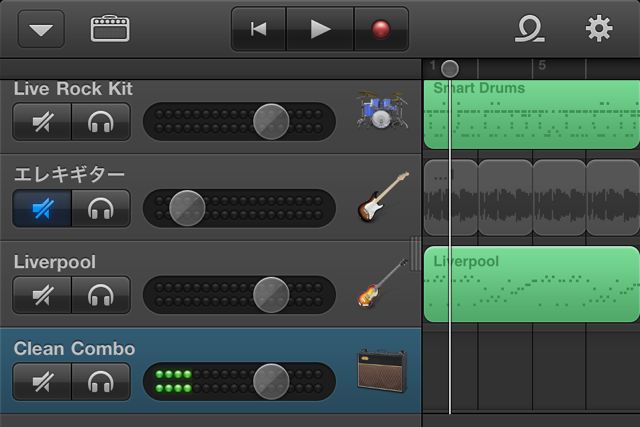Mute the Live Rock Kit track
Image resolution: width=640 pixels, height=427 pixels.
click(x=42, y=122)
